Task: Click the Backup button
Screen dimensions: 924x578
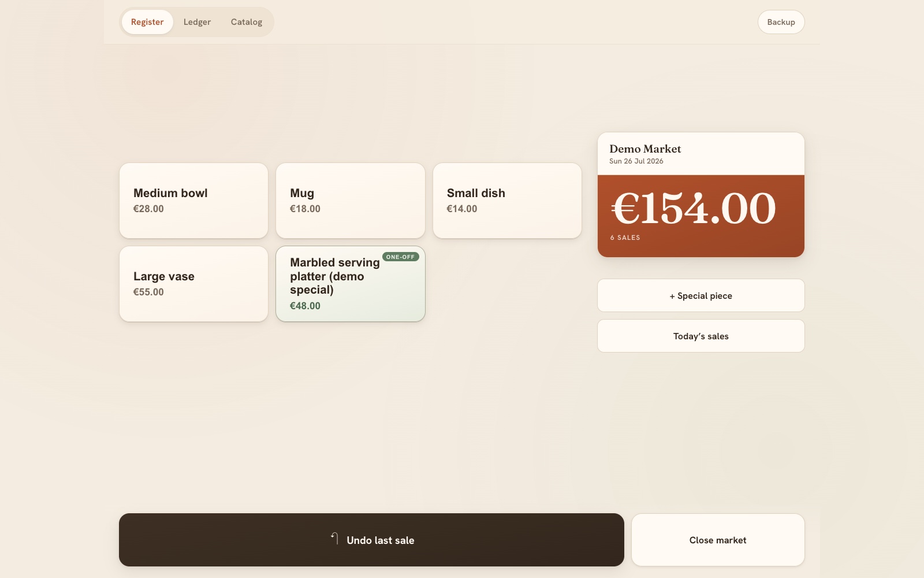Action: point(781,22)
